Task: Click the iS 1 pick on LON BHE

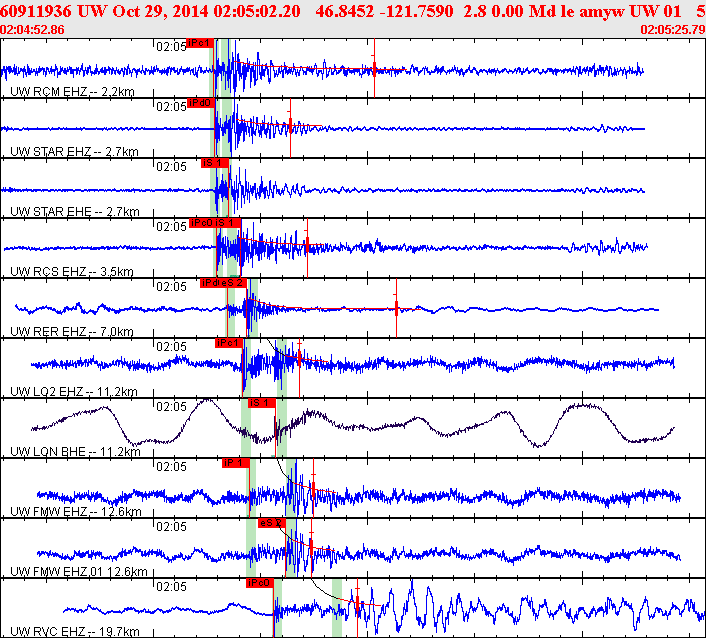Action: 262,403
